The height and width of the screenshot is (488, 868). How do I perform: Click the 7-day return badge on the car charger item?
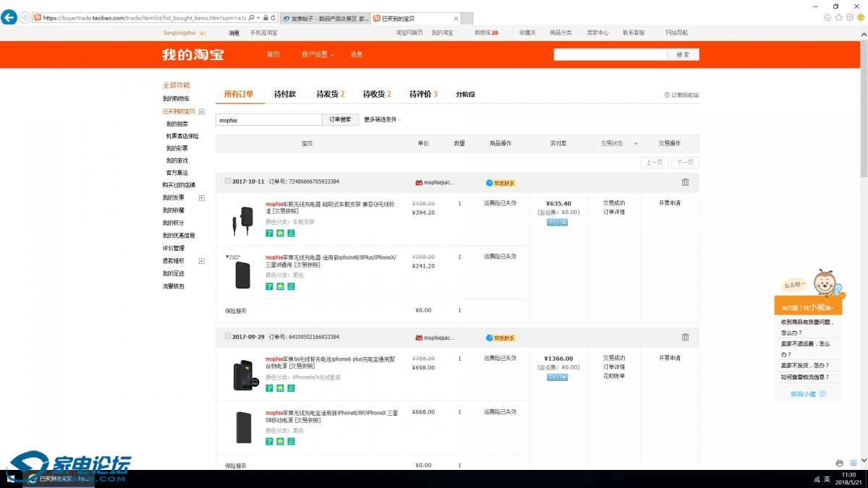pyautogui.click(x=269, y=234)
